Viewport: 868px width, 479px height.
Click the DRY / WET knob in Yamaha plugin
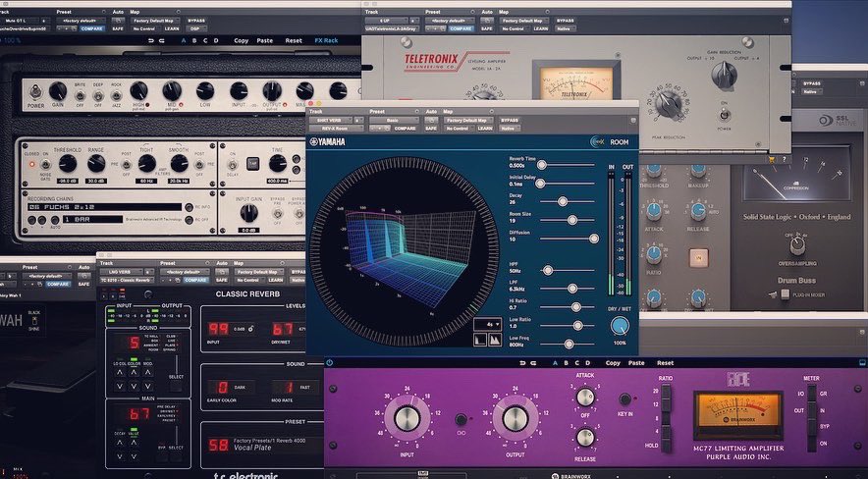click(620, 326)
